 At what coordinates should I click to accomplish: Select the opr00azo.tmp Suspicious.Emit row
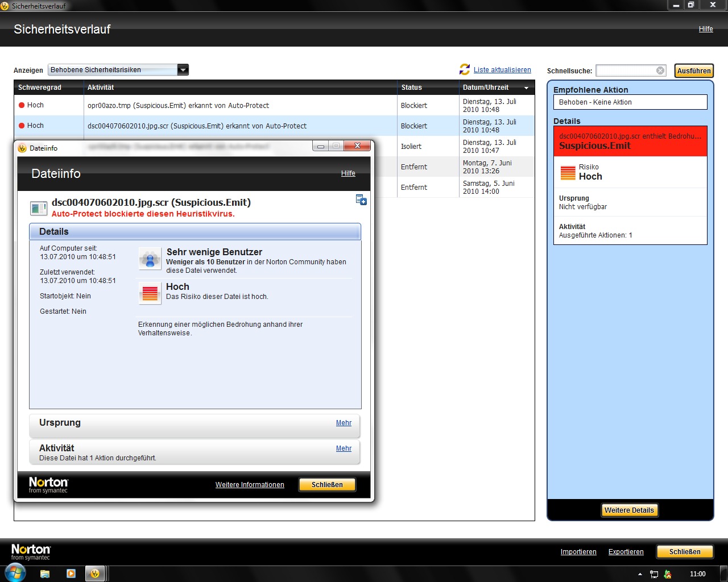[x=274, y=105]
